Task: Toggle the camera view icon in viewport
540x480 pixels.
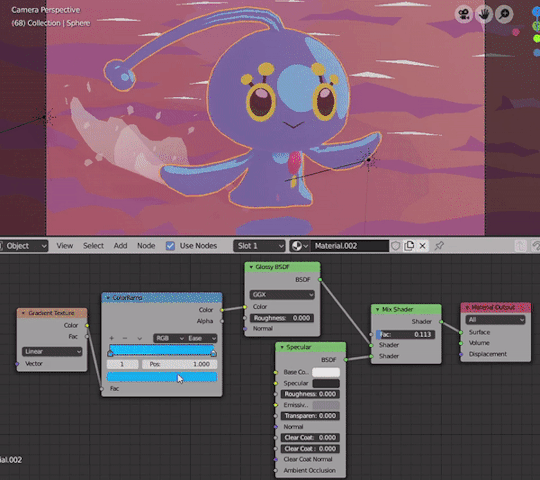Action: click(464, 14)
